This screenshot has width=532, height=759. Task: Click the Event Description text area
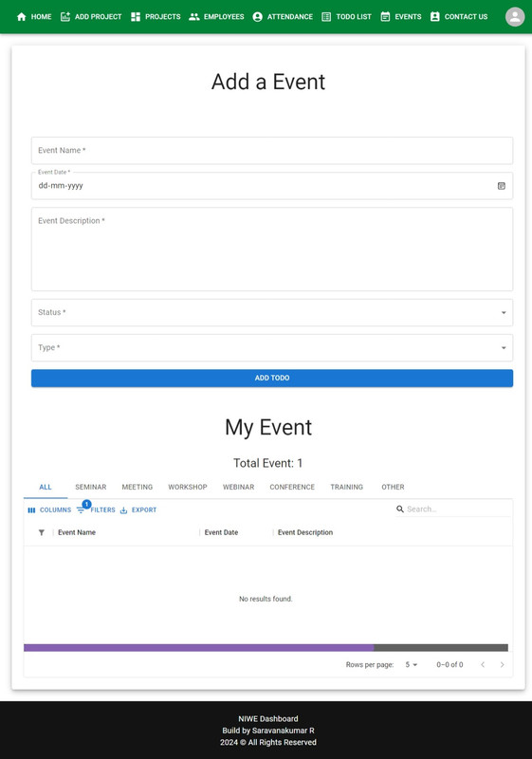point(272,250)
